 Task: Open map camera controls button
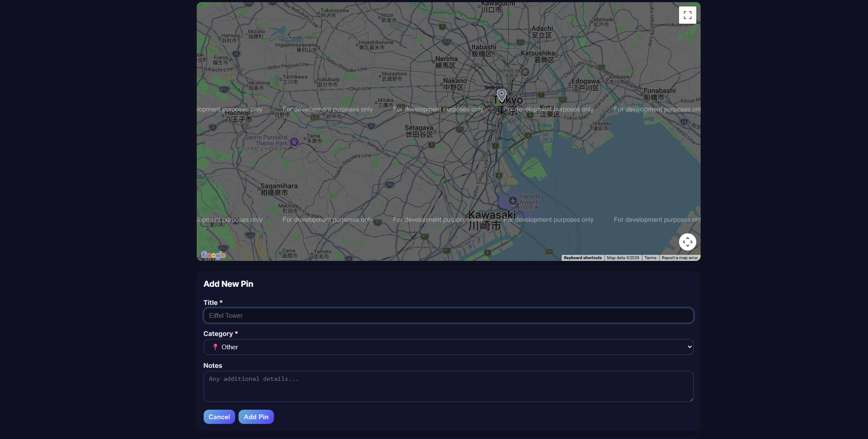pos(687,242)
